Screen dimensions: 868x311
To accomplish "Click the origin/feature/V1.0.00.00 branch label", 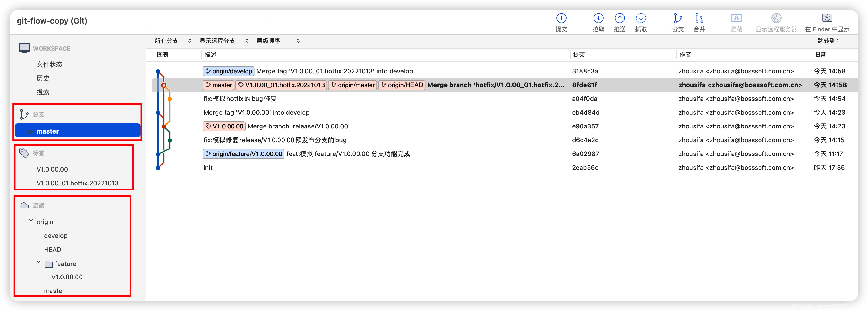I will [x=243, y=154].
